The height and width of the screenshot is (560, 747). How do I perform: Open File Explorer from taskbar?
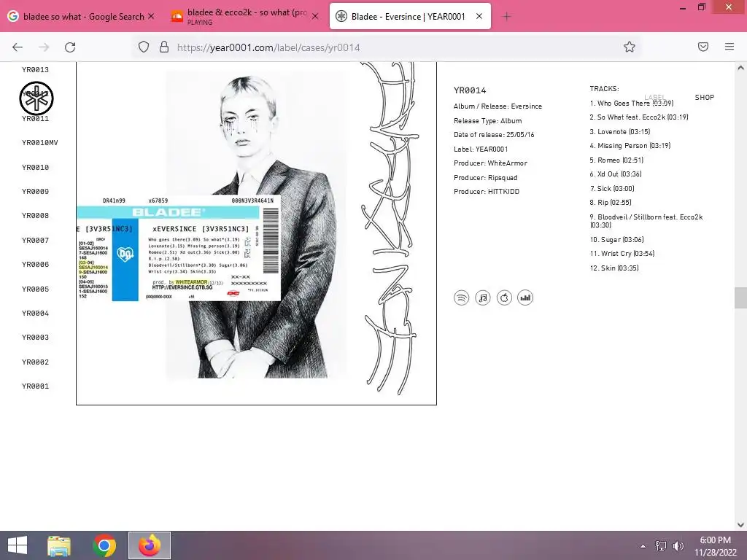click(x=59, y=545)
